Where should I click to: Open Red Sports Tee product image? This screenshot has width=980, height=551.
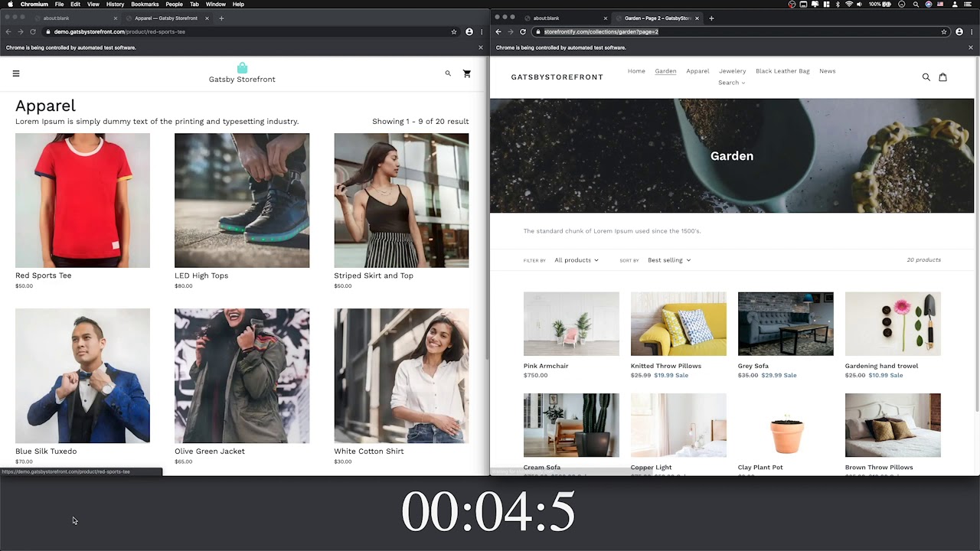[83, 201]
